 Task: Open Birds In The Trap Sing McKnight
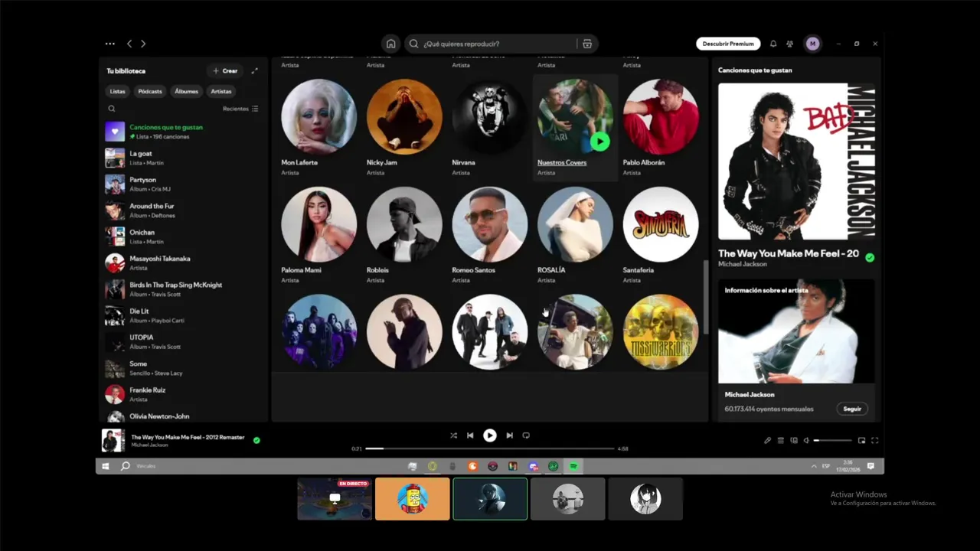tap(184, 289)
